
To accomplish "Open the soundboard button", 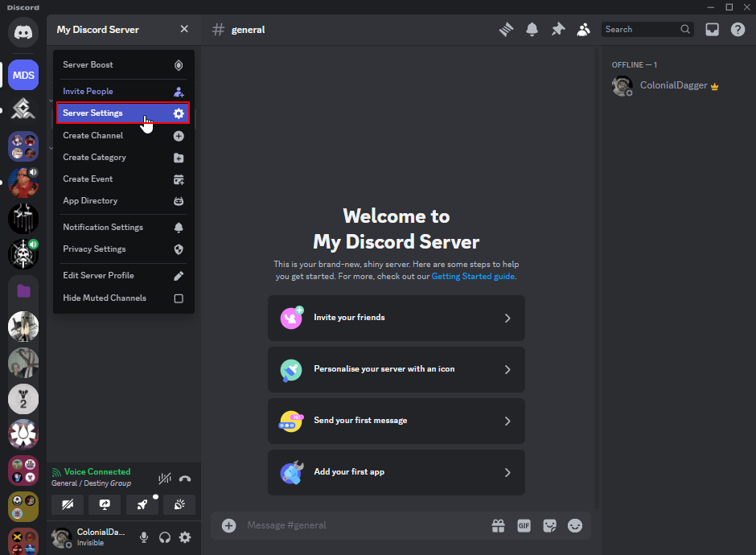I will 179,504.
